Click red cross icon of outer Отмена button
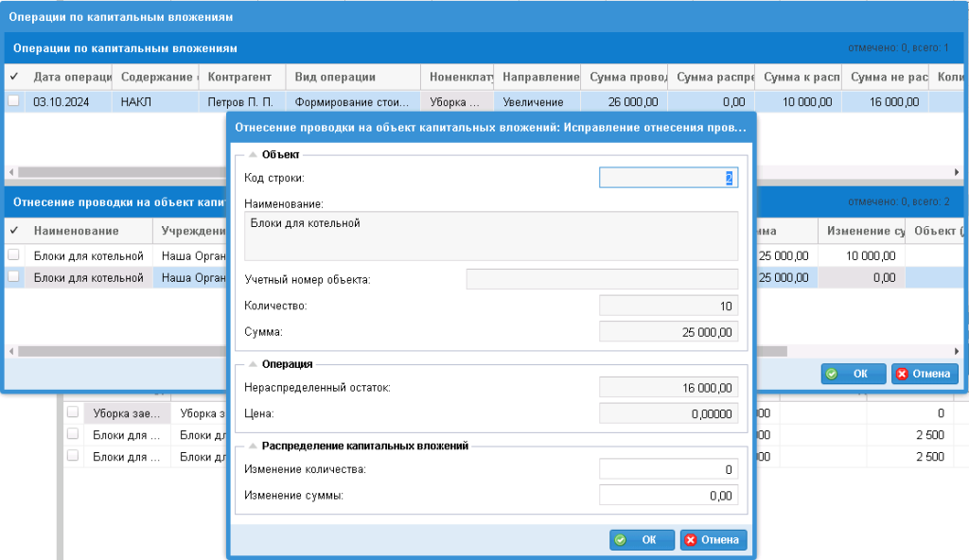The height and width of the screenshot is (560, 969). (x=902, y=374)
